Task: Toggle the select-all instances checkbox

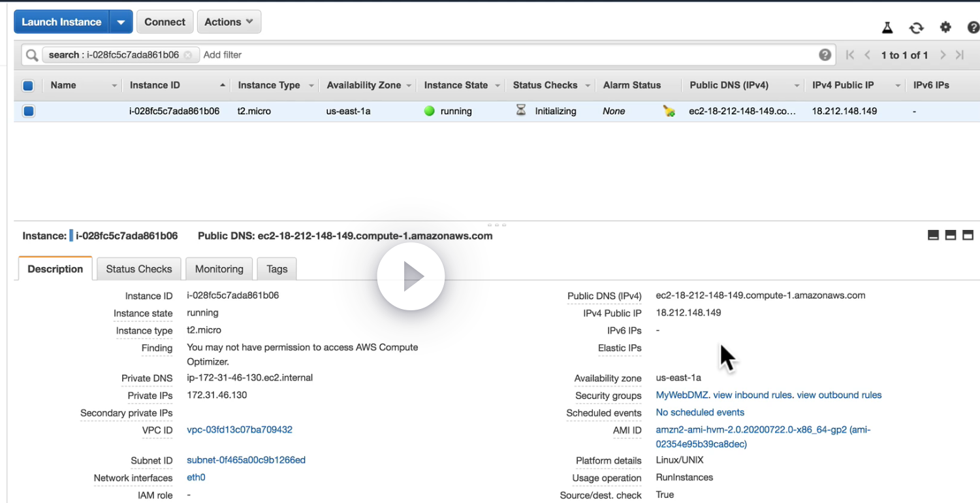Action: 28,86
